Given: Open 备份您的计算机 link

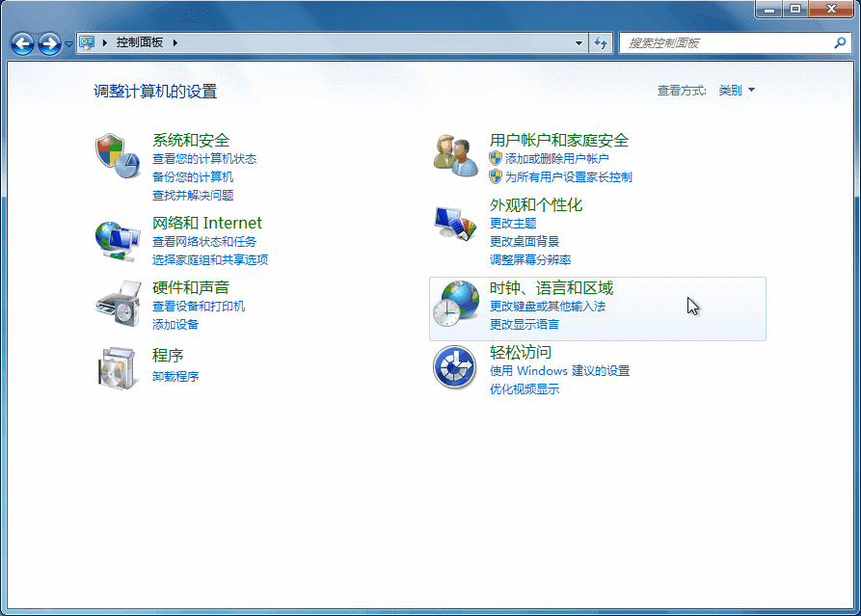Looking at the screenshot, I should click(193, 176).
